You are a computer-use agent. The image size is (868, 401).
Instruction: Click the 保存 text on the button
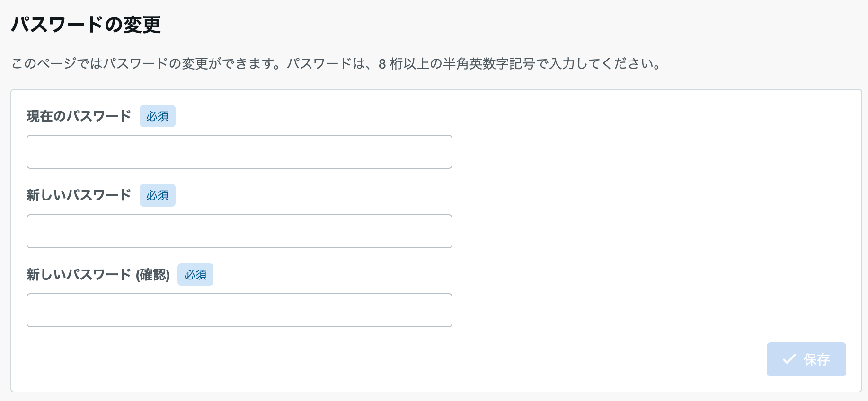[x=816, y=360]
